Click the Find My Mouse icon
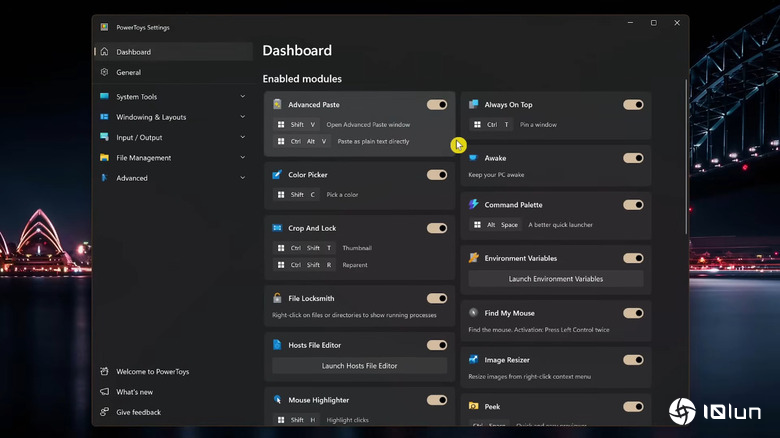 click(x=473, y=313)
